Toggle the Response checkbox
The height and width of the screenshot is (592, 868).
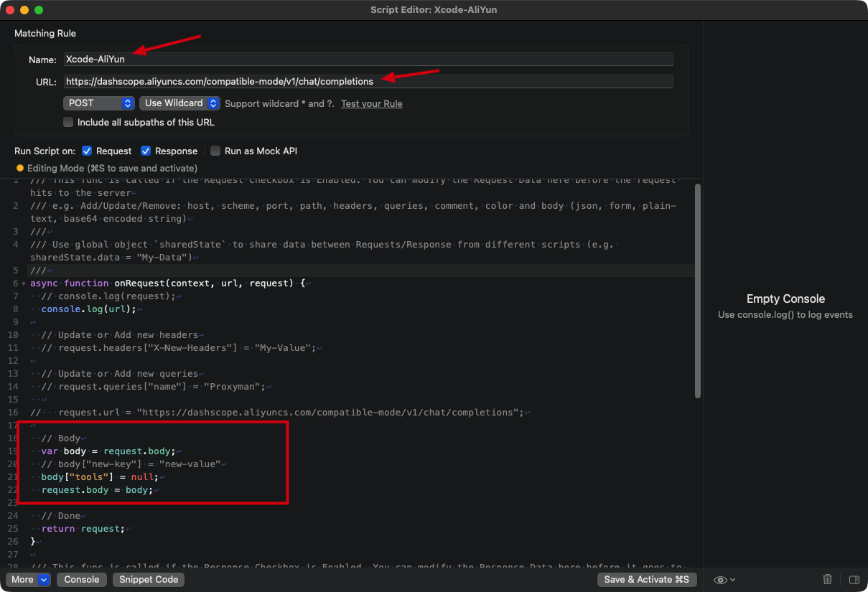tap(146, 151)
